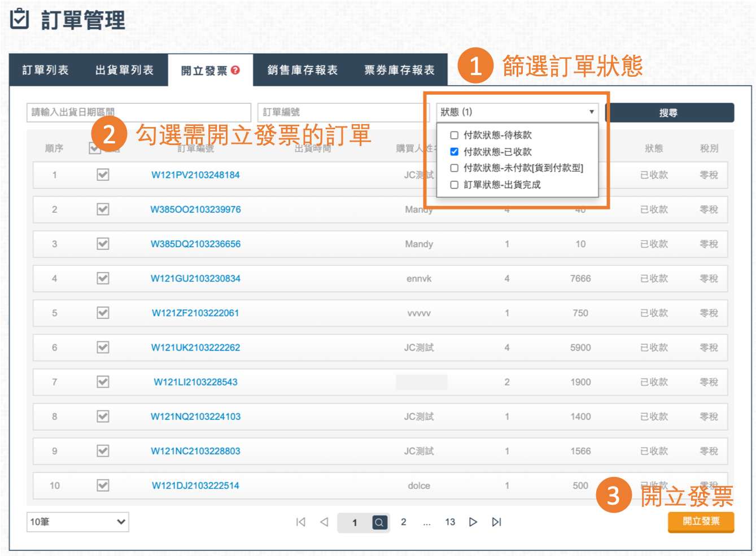Click the 順序 column header
The width and height of the screenshot is (756, 556).
tap(54, 148)
